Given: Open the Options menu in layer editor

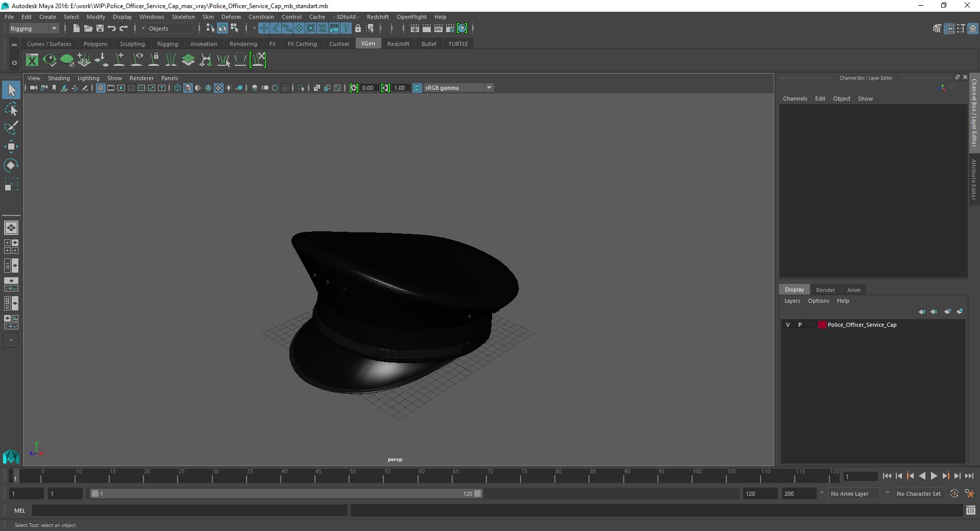Looking at the screenshot, I should pyautogui.click(x=818, y=301).
